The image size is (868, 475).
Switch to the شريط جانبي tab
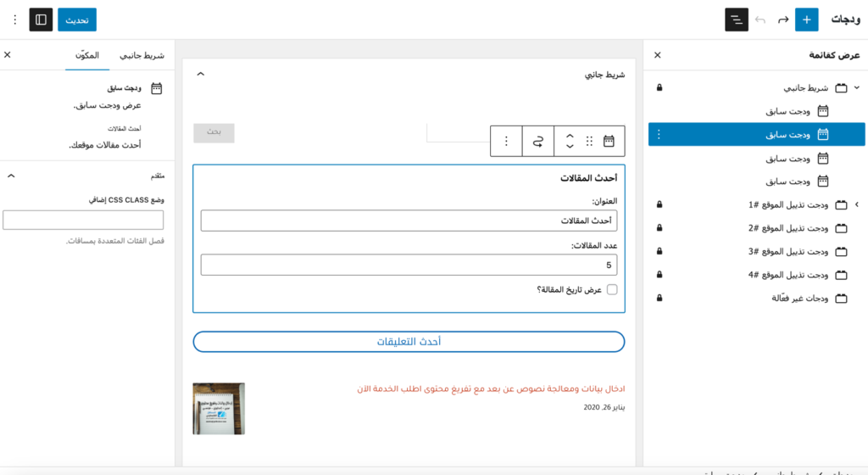[x=142, y=55]
